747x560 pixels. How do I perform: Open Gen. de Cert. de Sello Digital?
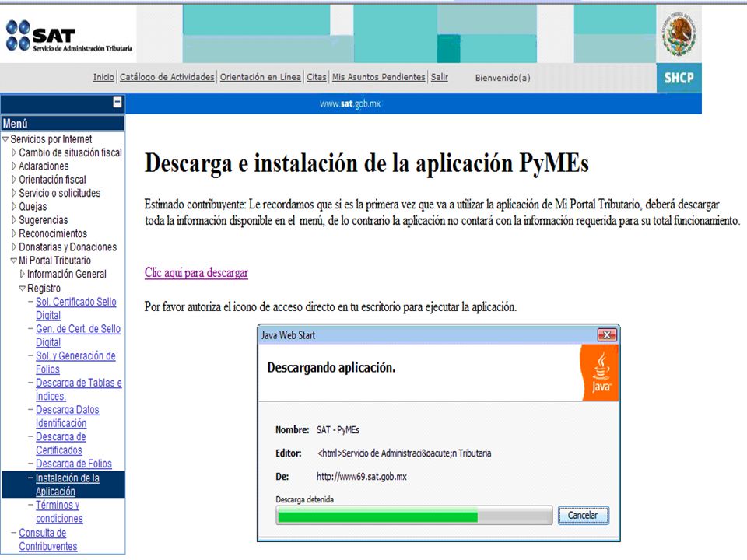[78, 336]
